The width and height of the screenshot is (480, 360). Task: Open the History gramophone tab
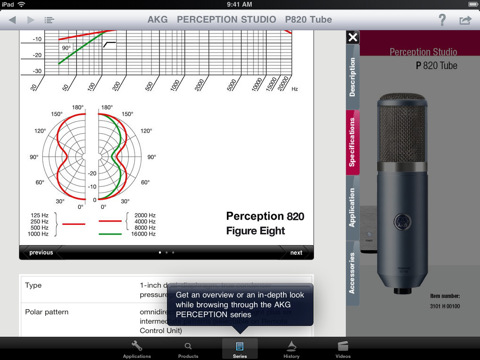[291, 349]
